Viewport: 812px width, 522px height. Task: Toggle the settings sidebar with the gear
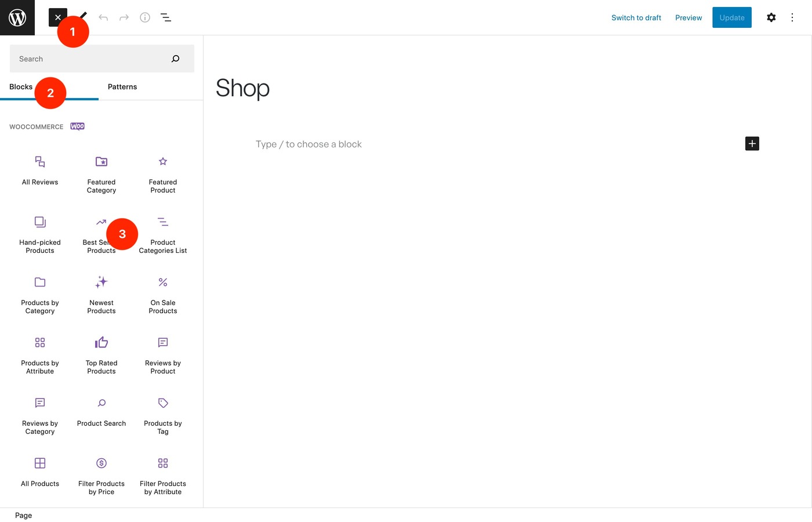point(771,17)
